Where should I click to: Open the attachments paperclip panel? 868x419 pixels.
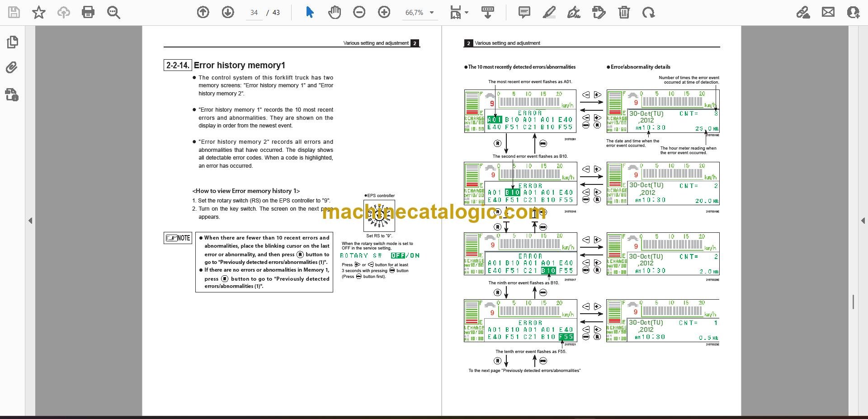point(12,68)
